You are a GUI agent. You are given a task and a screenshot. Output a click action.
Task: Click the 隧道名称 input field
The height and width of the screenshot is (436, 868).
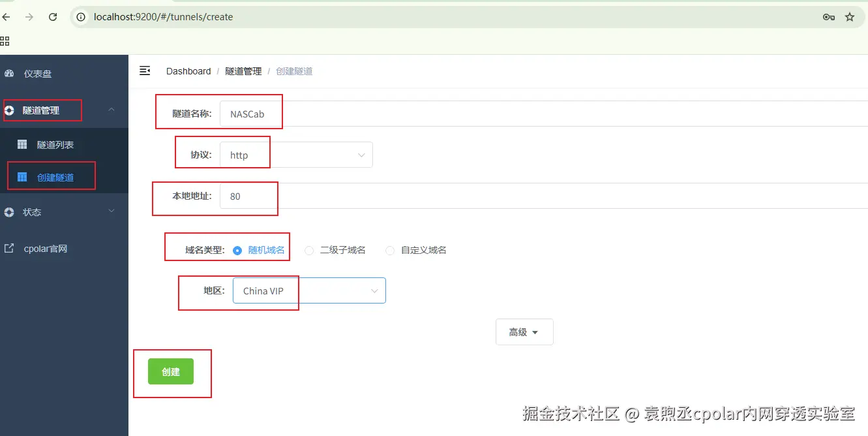coord(544,114)
